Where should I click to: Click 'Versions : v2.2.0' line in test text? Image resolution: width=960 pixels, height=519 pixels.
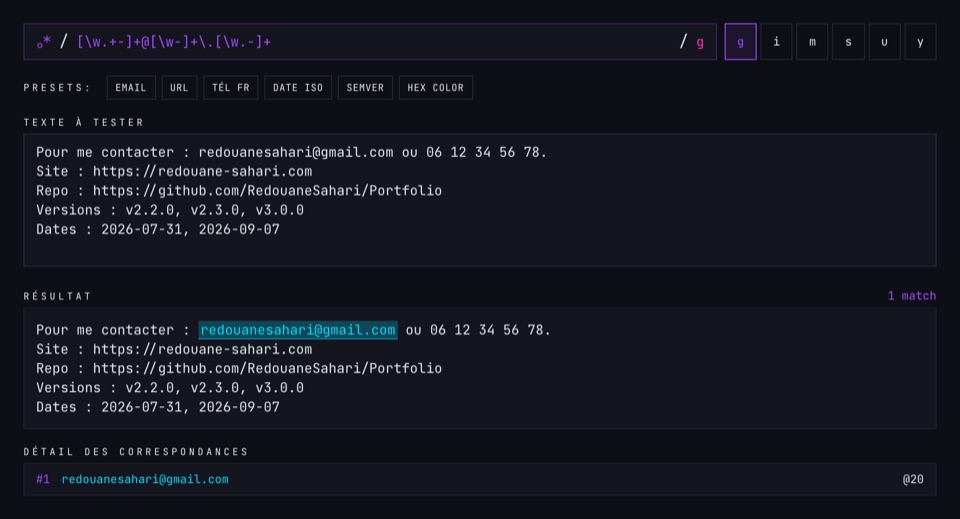pos(170,210)
